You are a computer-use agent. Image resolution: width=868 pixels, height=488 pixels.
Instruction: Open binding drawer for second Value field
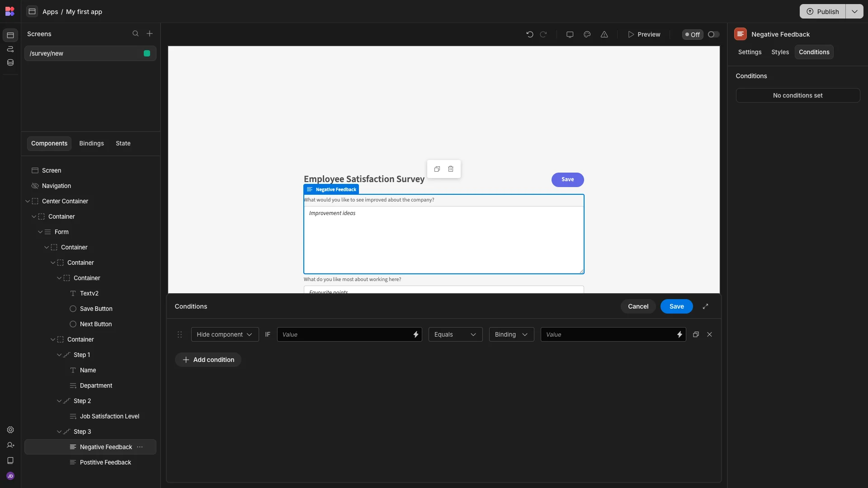[679, 334]
